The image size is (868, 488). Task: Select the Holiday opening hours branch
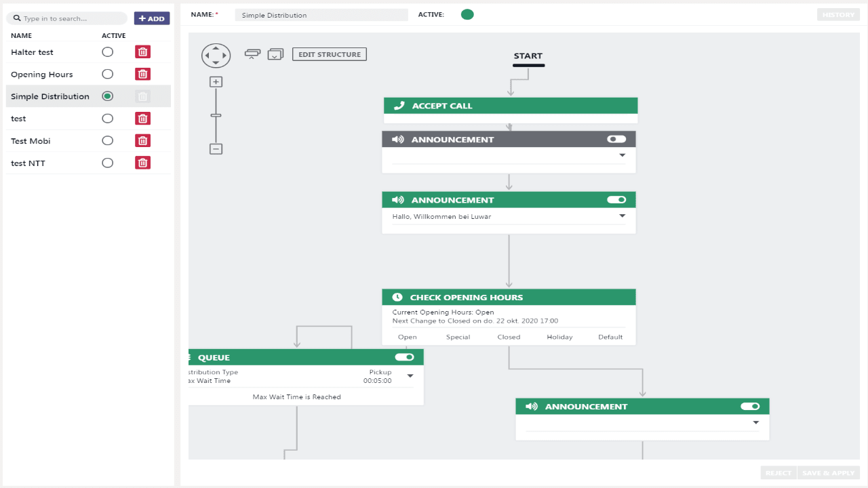[x=559, y=337]
